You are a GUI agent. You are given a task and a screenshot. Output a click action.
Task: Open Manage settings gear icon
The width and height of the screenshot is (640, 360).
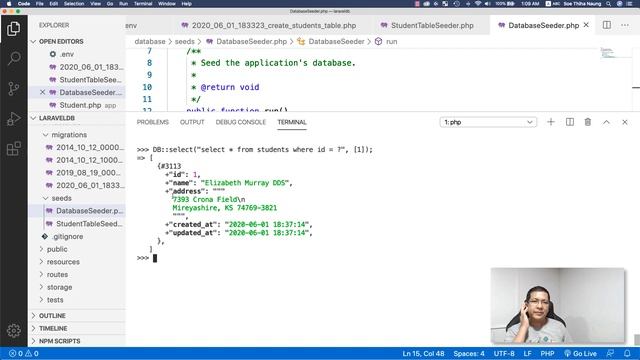click(13, 330)
